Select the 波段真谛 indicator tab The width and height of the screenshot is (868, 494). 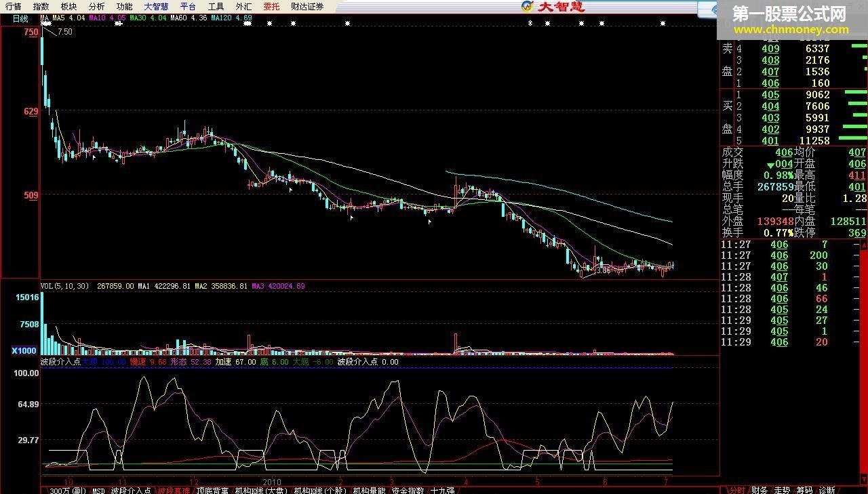click(174, 490)
